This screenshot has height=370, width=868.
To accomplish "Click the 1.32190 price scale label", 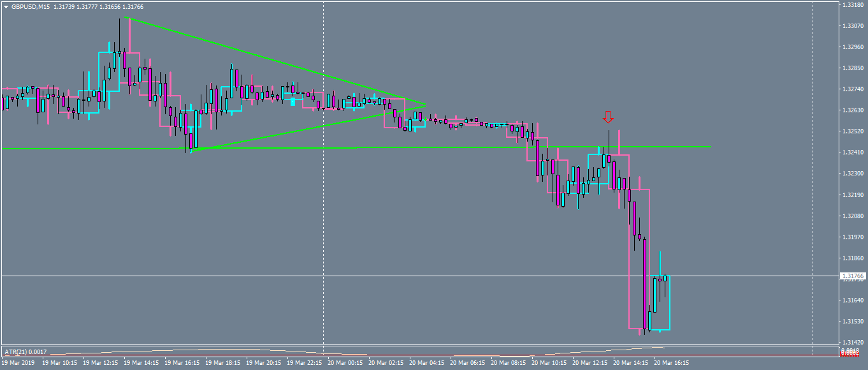I will (x=853, y=195).
